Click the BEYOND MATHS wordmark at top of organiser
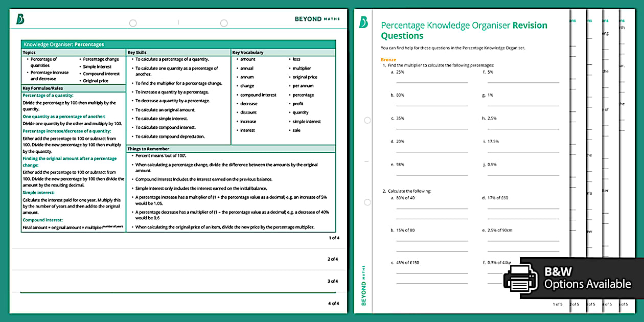644x322 pixels. [317, 19]
